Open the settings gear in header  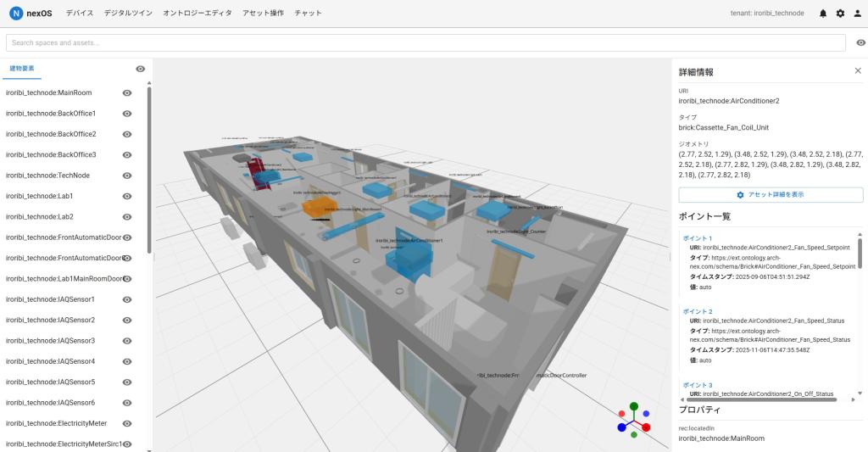840,14
